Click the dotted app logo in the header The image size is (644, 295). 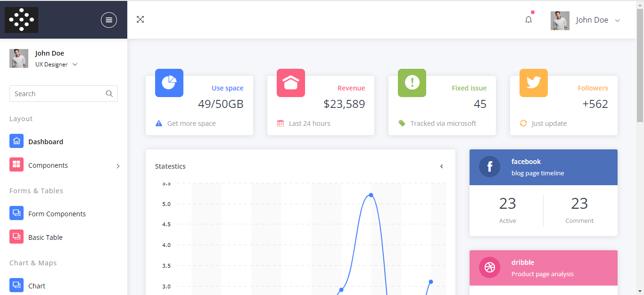(x=22, y=20)
